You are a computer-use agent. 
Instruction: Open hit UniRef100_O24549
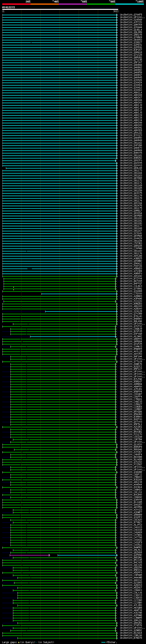[131, 20]
